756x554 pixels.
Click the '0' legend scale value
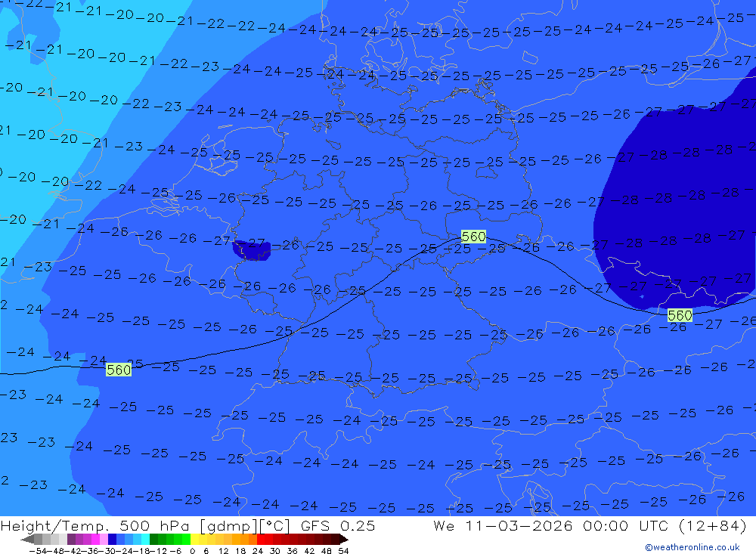[x=192, y=551]
